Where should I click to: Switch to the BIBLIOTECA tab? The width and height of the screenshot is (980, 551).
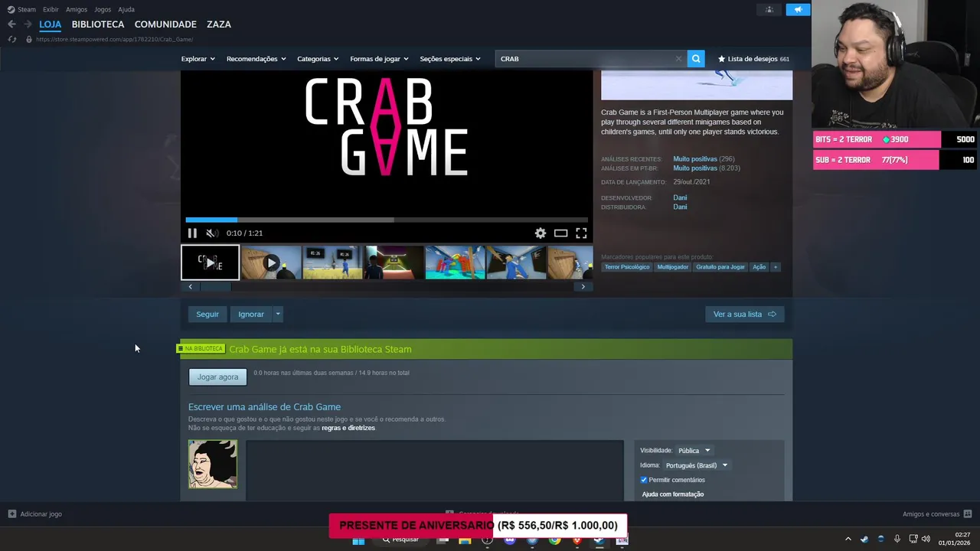(x=98, y=24)
